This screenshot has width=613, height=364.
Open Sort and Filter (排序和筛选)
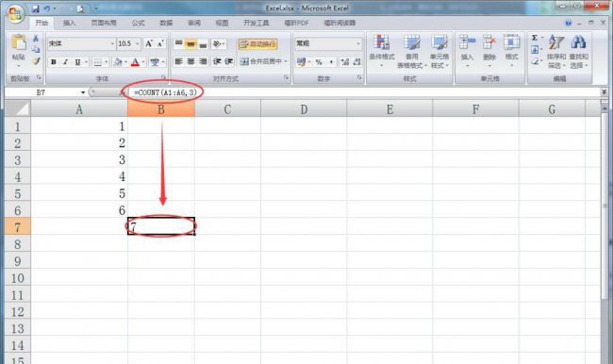coord(555,51)
